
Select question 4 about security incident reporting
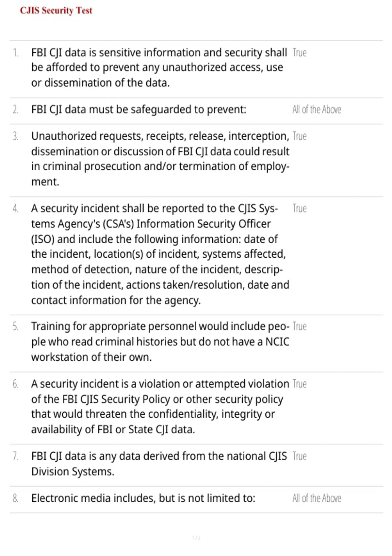(x=160, y=254)
